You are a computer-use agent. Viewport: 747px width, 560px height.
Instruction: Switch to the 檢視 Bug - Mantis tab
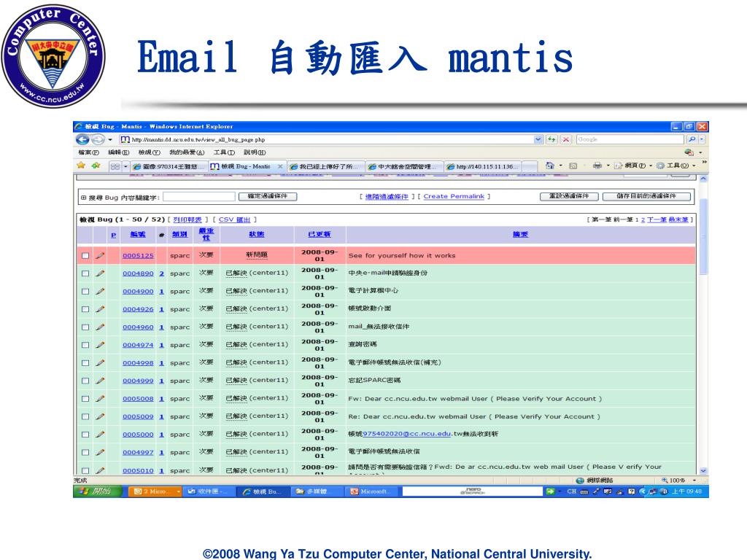(x=247, y=166)
